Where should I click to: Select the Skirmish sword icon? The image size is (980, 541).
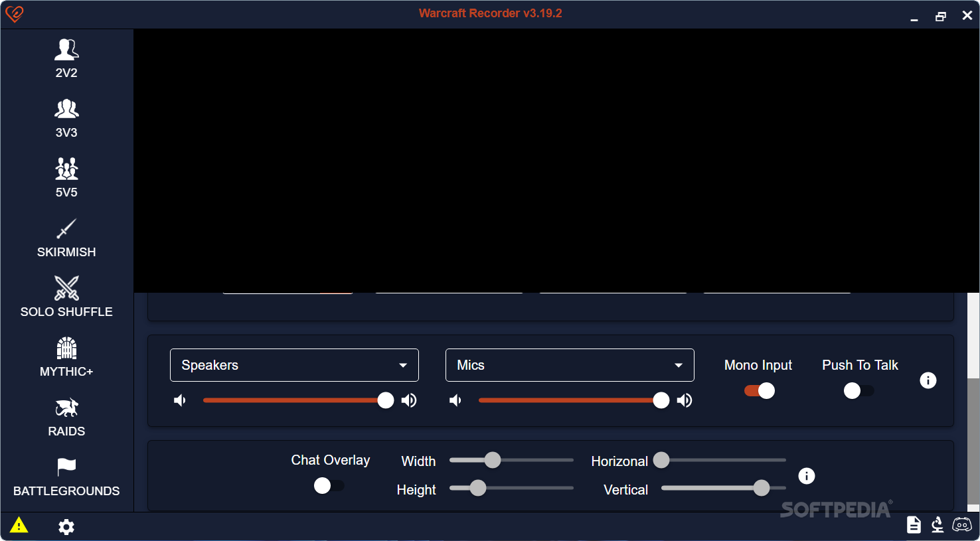(x=66, y=229)
